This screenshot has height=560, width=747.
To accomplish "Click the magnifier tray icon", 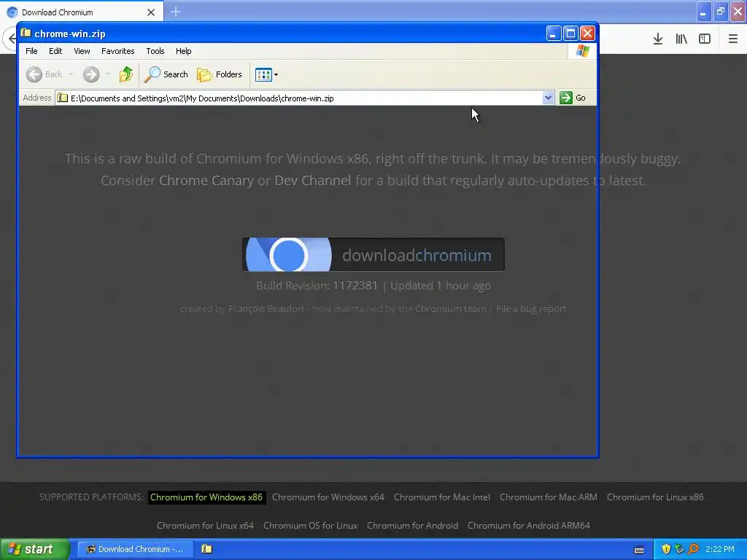I will (x=693, y=549).
